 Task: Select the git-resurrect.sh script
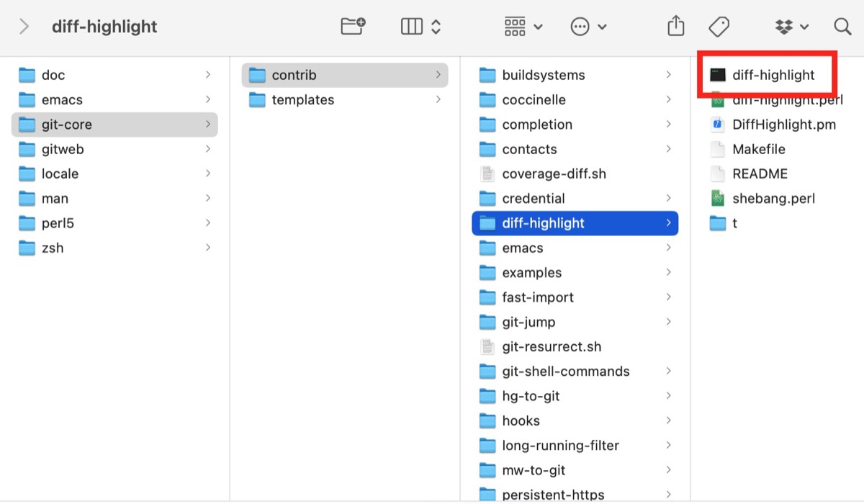click(552, 346)
